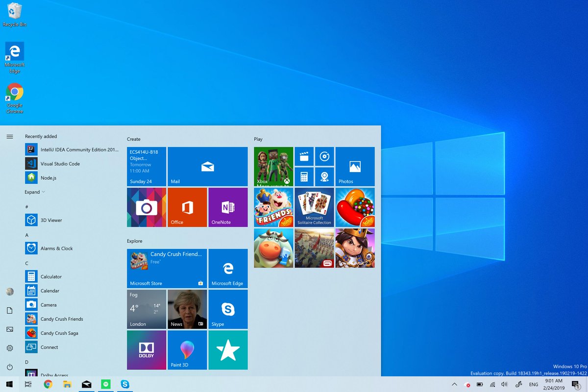The width and height of the screenshot is (588, 392).
Task: Open the Maps webcam-pin tile
Action: (x=324, y=176)
